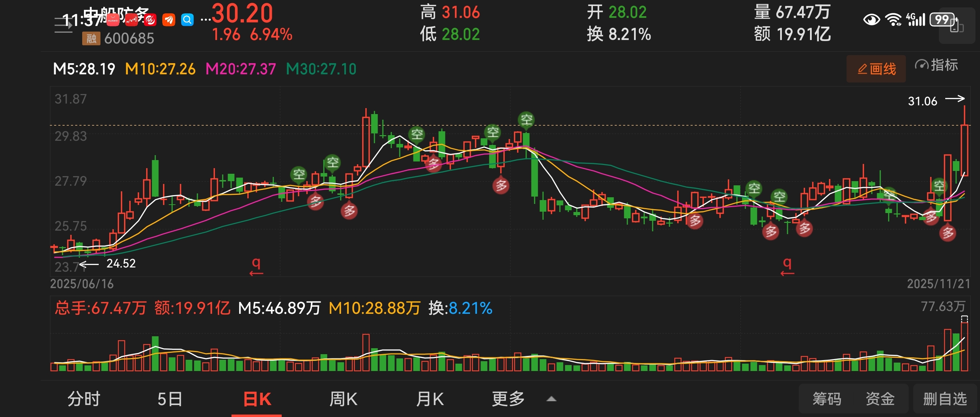Select the 月K monthly chart tab
The height and width of the screenshot is (417, 980).
point(430,399)
